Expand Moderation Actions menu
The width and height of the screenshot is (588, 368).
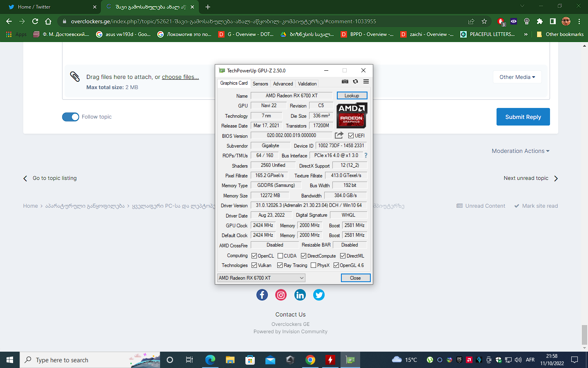click(520, 151)
